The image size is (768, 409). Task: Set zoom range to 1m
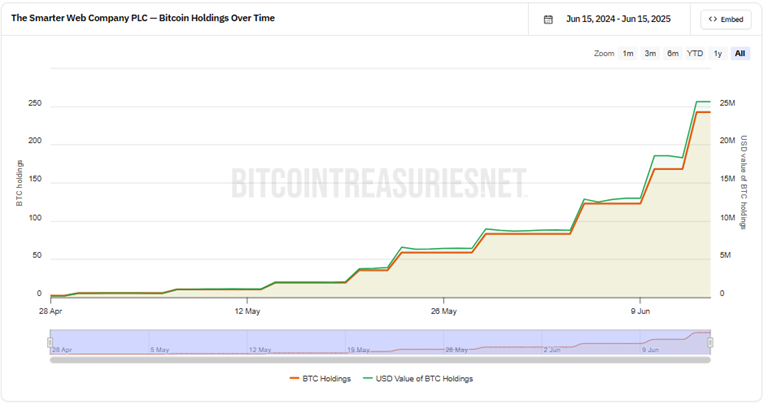click(628, 53)
